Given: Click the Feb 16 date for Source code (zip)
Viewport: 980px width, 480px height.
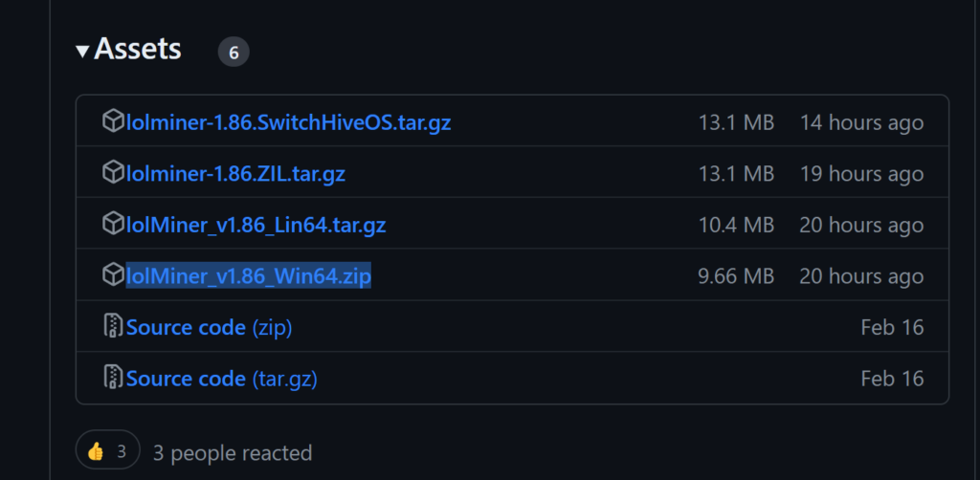Looking at the screenshot, I should click(x=892, y=327).
